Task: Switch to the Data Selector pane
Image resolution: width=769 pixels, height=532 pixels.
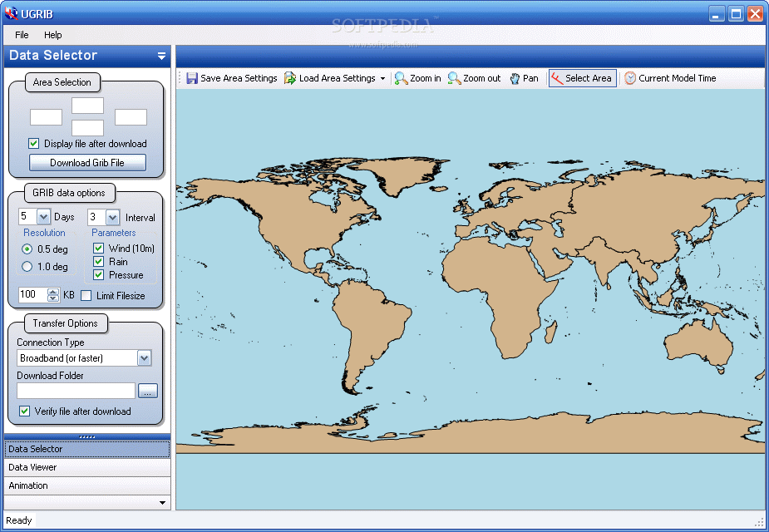Action: point(87,449)
